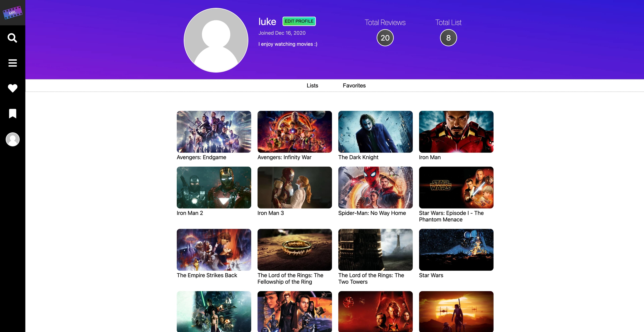Open Spider-Man: No Way Home poster
Image resolution: width=644 pixels, height=332 pixels.
pyautogui.click(x=375, y=188)
